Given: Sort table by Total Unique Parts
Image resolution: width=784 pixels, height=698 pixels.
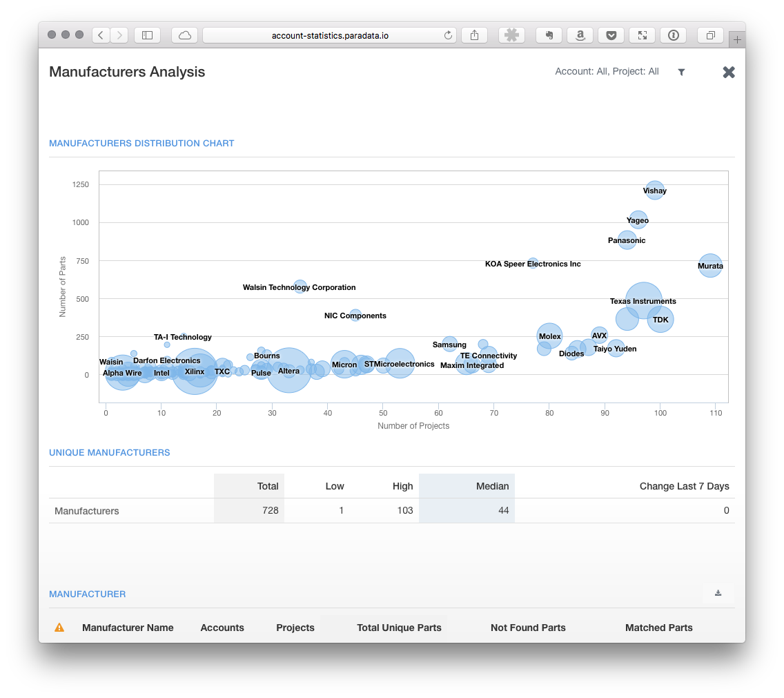Looking at the screenshot, I should tap(399, 628).
